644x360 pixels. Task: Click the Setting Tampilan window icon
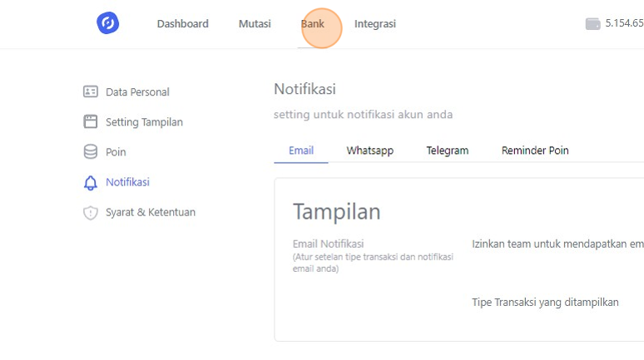pyautogui.click(x=91, y=121)
